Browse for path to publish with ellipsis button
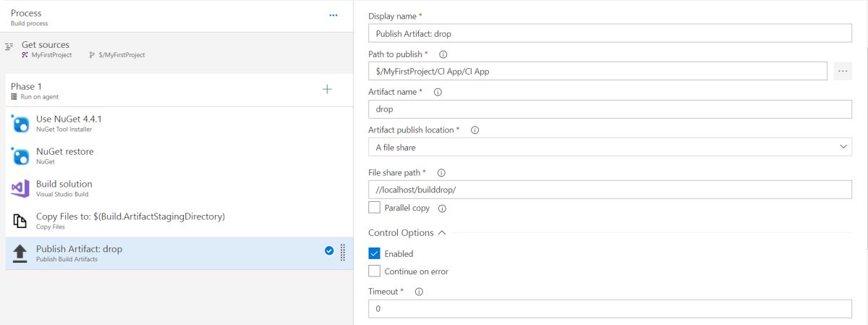The height and width of the screenshot is (325, 868). (842, 71)
